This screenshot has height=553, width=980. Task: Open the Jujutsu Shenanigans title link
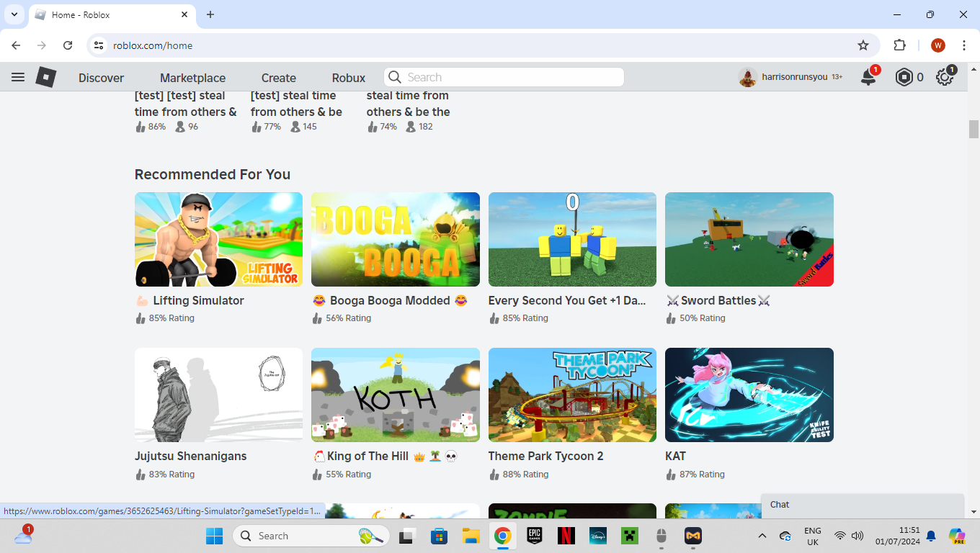pyautogui.click(x=191, y=456)
